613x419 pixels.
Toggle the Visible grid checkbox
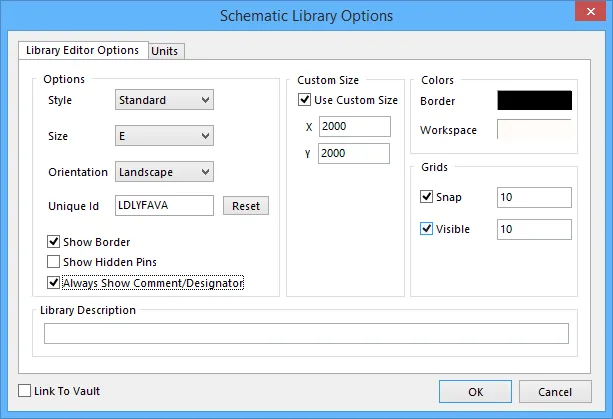tap(426, 228)
